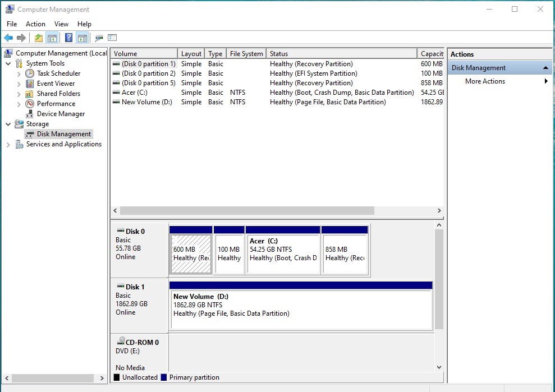
Task: Click the Storage node icon
Action: [x=19, y=124]
